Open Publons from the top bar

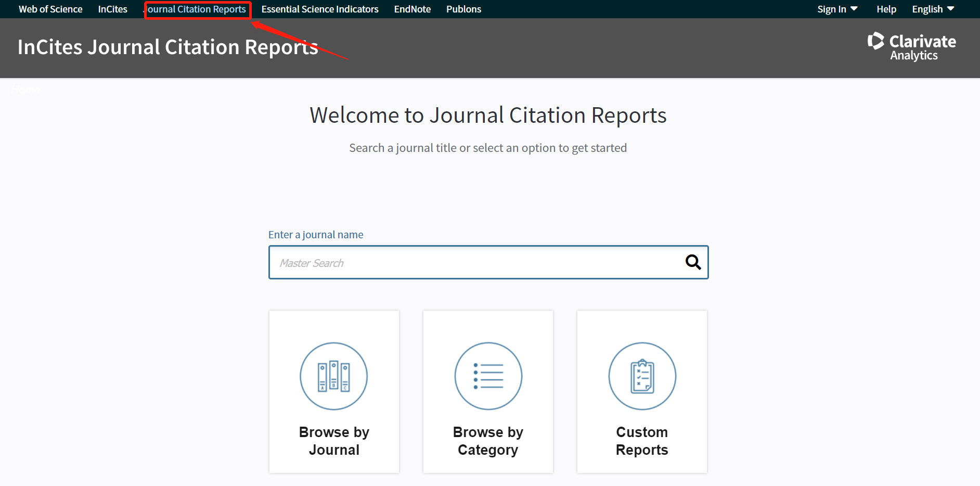click(x=463, y=9)
